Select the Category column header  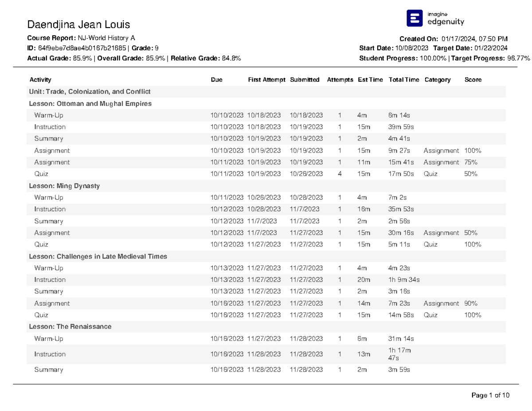437,80
